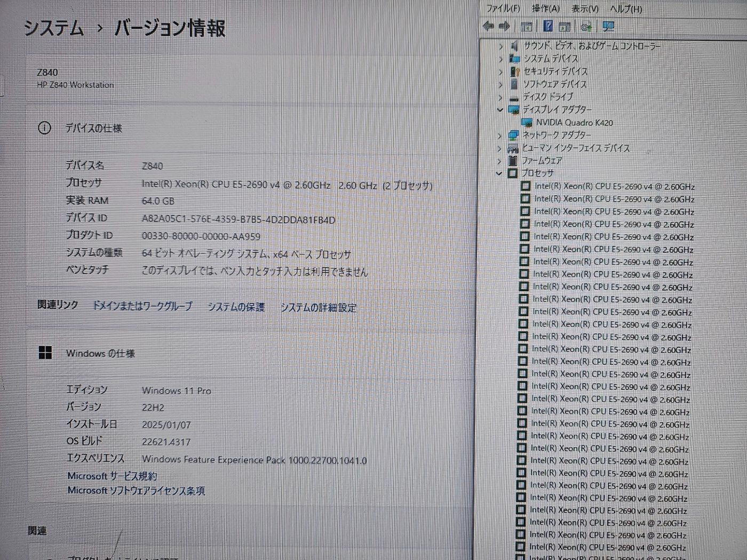Click the ヒューマン インターフェイス デバイス icon
This screenshot has width=747, height=560.
pos(513,148)
